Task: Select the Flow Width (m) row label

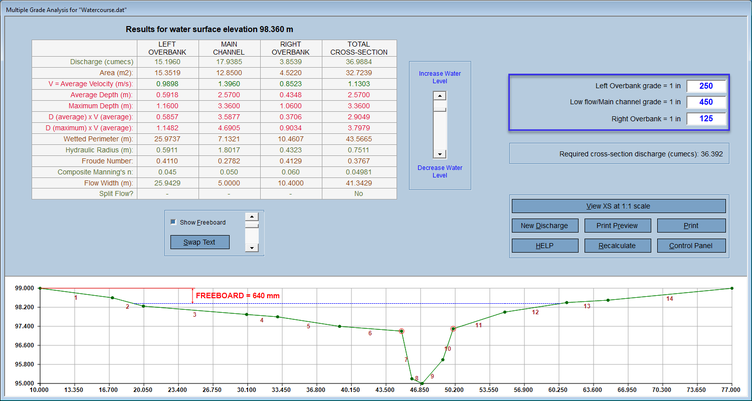Action: [106, 183]
